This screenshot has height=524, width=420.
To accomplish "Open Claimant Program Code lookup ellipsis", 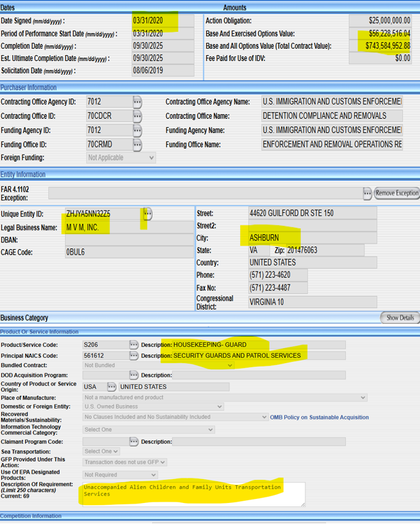I will 134,442.
